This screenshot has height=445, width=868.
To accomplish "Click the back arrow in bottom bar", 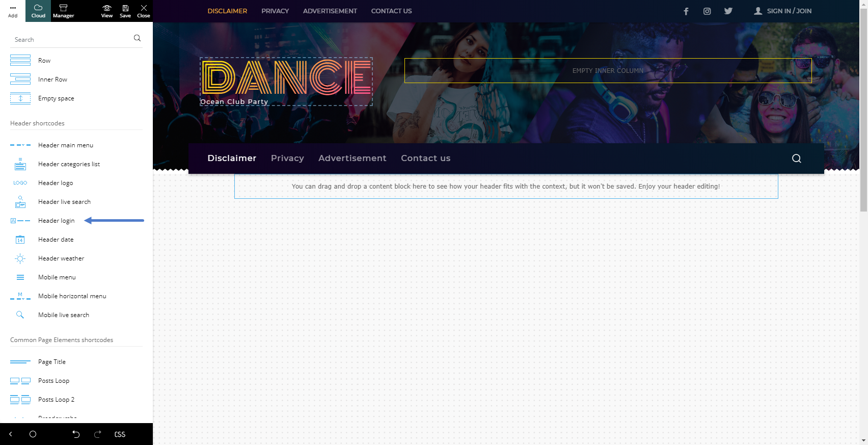I will 10,434.
